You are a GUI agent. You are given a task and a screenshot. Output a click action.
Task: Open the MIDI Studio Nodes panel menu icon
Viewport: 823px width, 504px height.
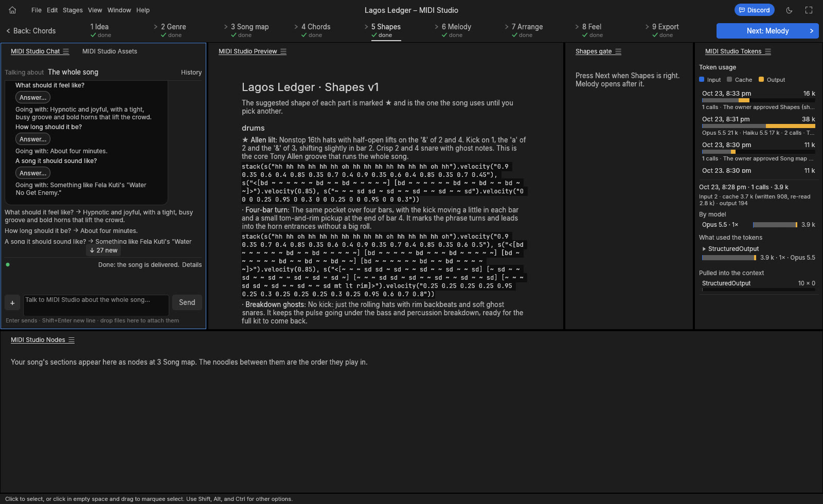pyautogui.click(x=71, y=340)
